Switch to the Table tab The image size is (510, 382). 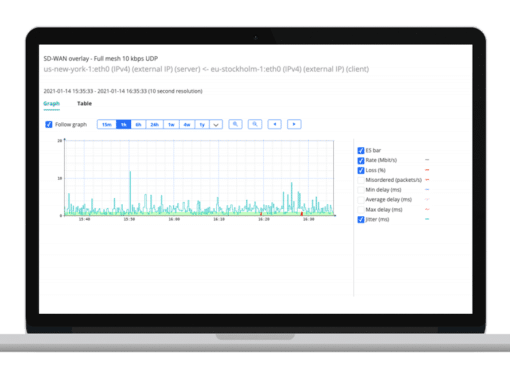tap(84, 103)
